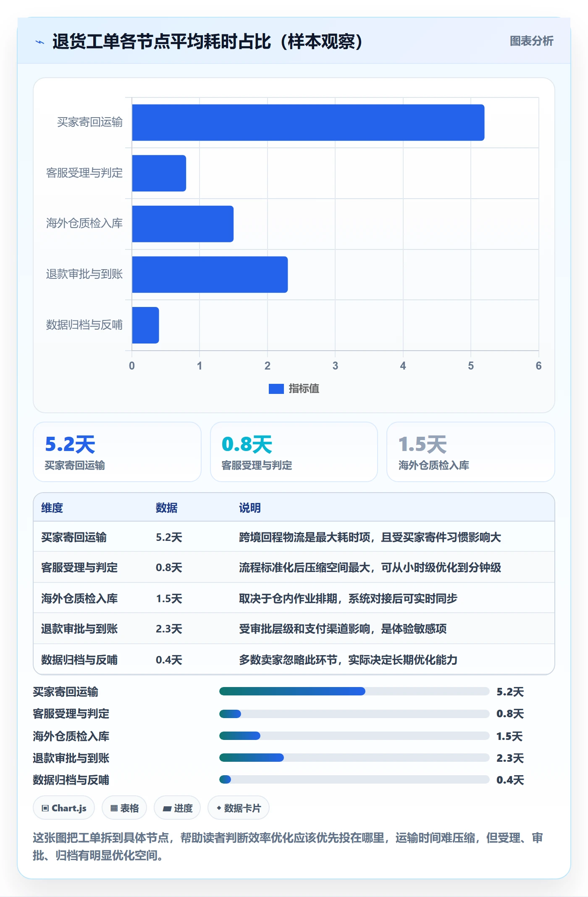Select the 客服受理与判定 table row name
This screenshot has height=897, width=588.
[79, 567]
